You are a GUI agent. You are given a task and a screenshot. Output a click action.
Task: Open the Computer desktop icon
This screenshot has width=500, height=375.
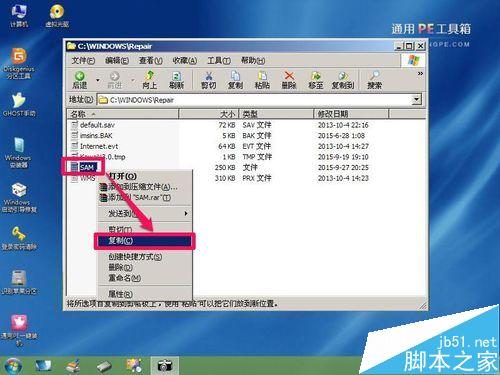(19, 15)
